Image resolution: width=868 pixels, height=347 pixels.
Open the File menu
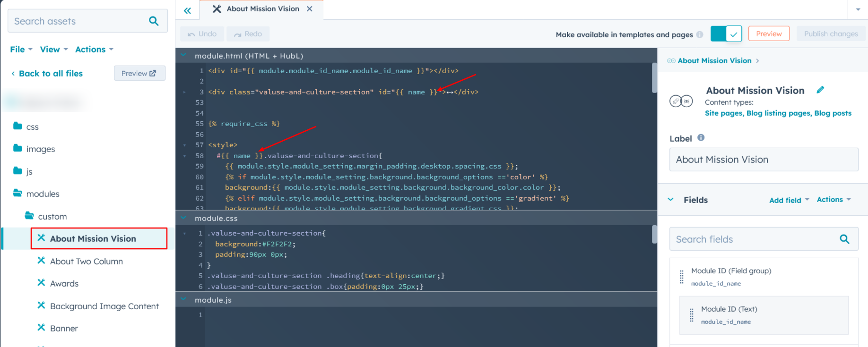pos(21,50)
